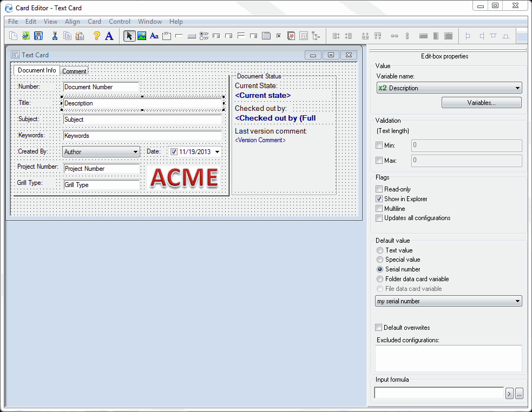532x412 pixels.
Task: Pick the Date field calendar tool
Action: point(291,36)
